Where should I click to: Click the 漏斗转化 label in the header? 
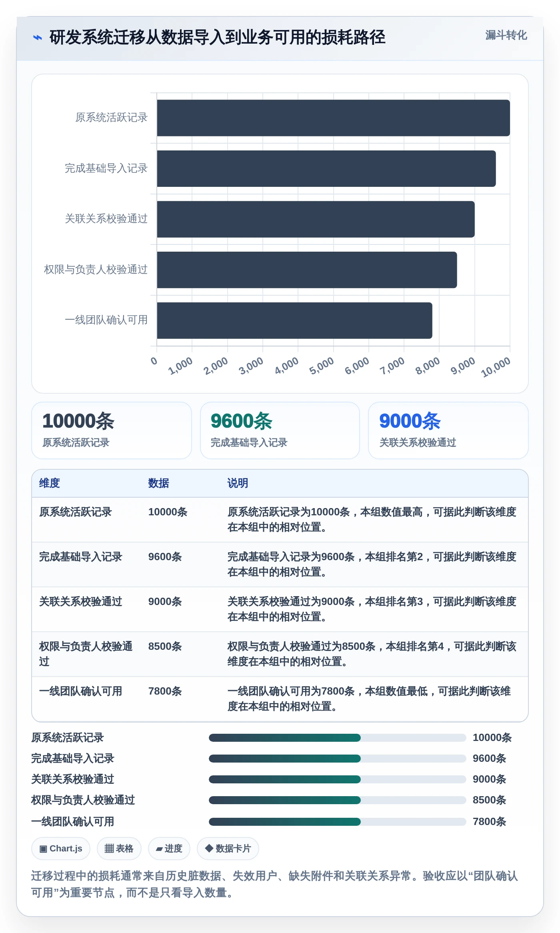pos(506,35)
